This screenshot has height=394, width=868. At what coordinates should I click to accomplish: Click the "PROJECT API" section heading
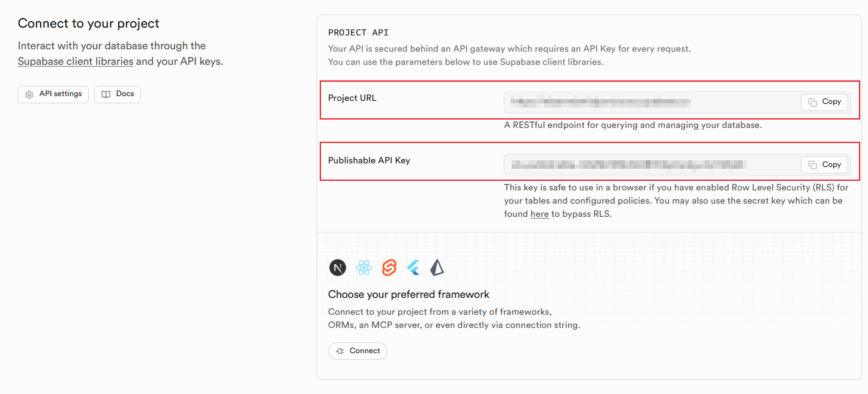click(x=358, y=32)
